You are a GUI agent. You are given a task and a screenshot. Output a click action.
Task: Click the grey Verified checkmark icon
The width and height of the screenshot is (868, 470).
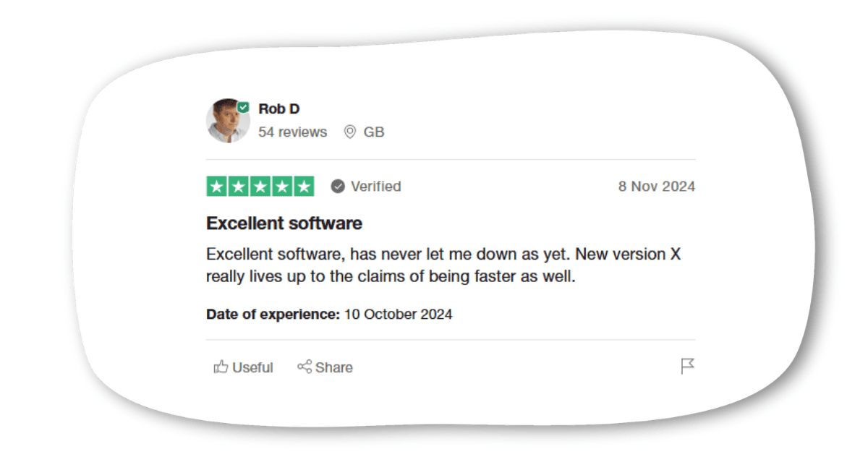click(338, 187)
